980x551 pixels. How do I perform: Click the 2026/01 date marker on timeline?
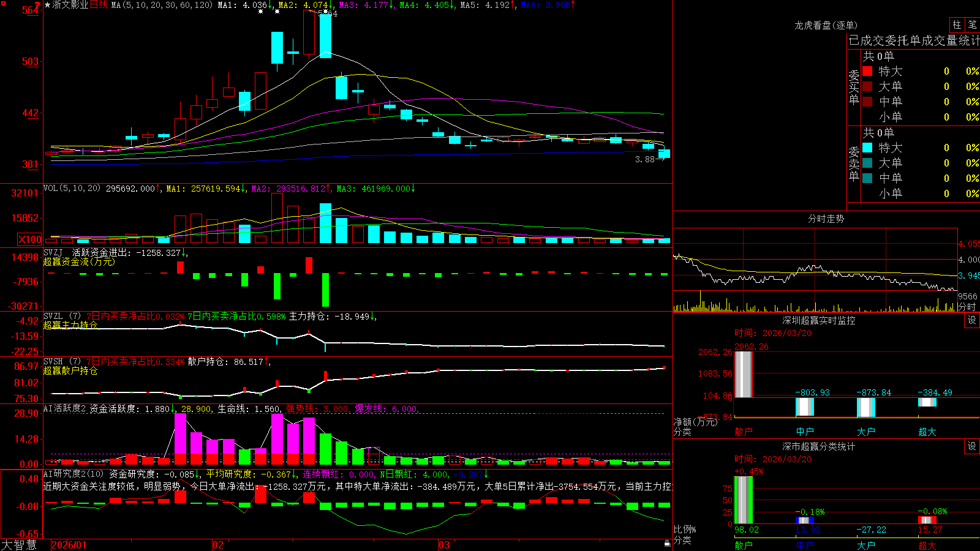pos(69,545)
